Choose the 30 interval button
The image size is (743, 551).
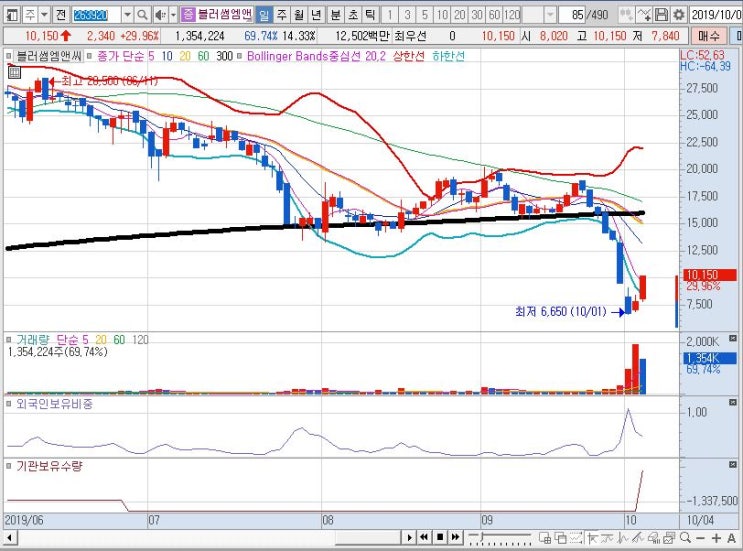click(x=477, y=15)
